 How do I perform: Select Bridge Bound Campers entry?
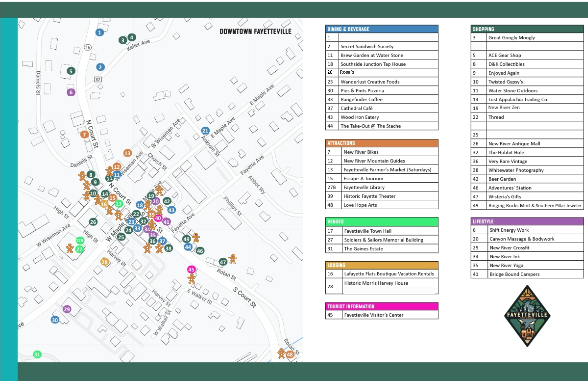(x=527, y=274)
